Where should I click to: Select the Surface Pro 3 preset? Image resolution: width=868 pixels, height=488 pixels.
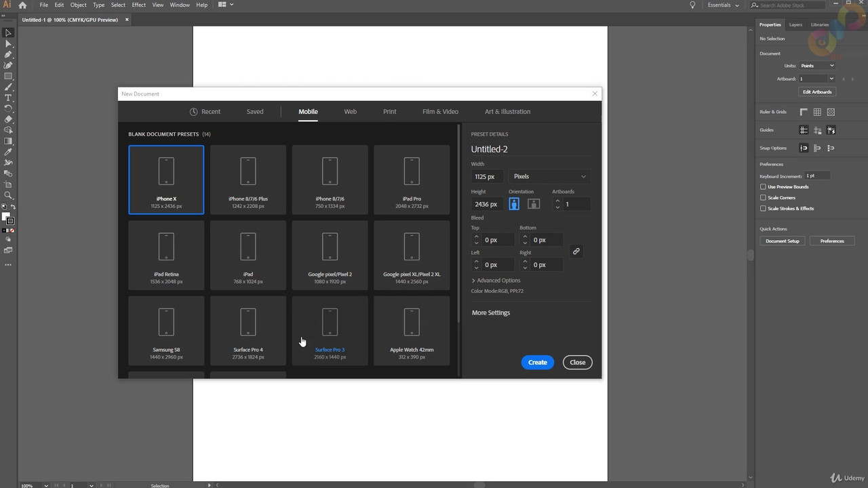pyautogui.click(x=330, y=331)
